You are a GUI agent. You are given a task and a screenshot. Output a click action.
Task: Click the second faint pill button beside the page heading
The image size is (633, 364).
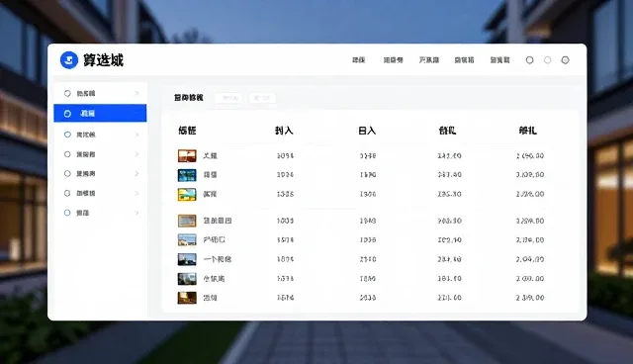coord(262,98)
